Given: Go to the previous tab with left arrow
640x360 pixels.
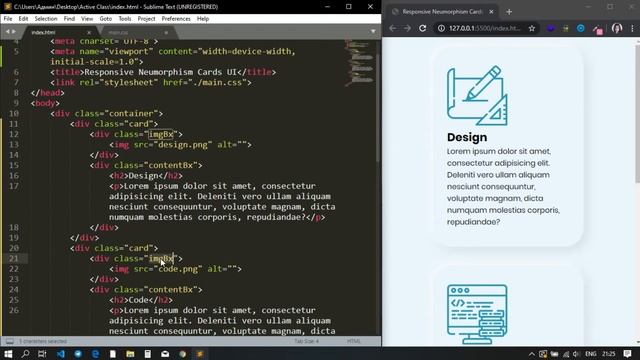Looking at the screenshot, I should click(7, 31).
